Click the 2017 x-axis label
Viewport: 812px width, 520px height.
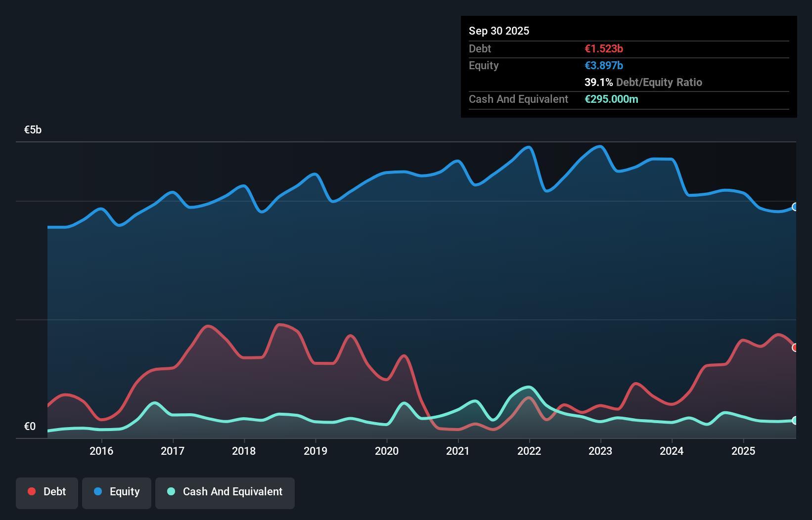pos(173,451)
